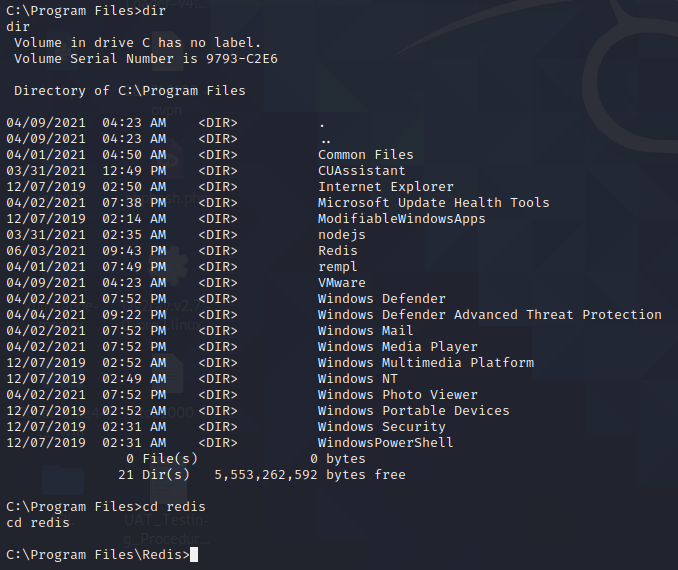
Task: Click the '0 File(s)' summary text
Action: point(162,459)
